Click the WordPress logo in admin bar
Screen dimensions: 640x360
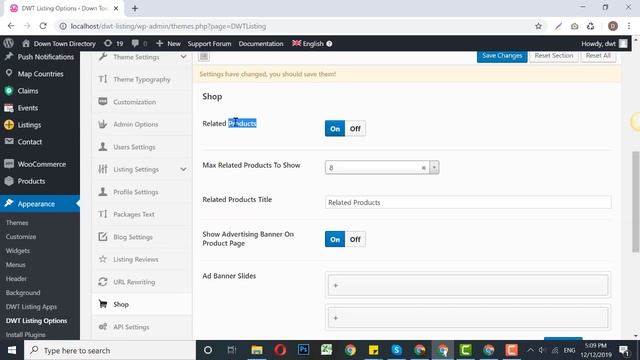click(x=9, y=43)
